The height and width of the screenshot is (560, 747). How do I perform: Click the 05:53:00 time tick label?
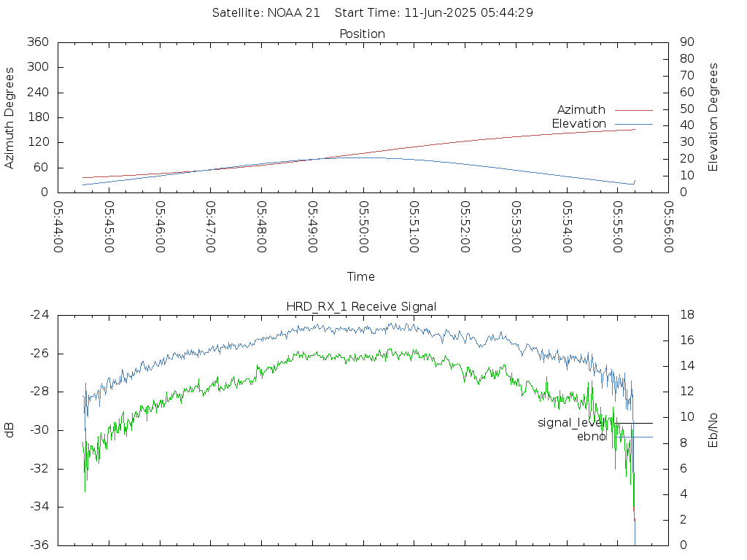point(516,227)
